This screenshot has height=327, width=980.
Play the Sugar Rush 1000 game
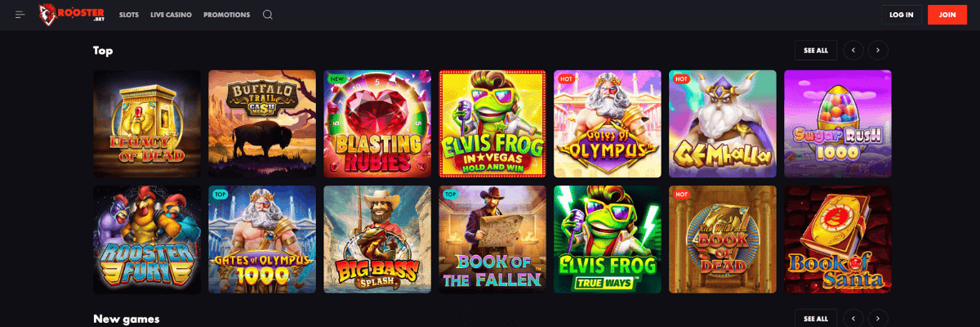point(838,123)
